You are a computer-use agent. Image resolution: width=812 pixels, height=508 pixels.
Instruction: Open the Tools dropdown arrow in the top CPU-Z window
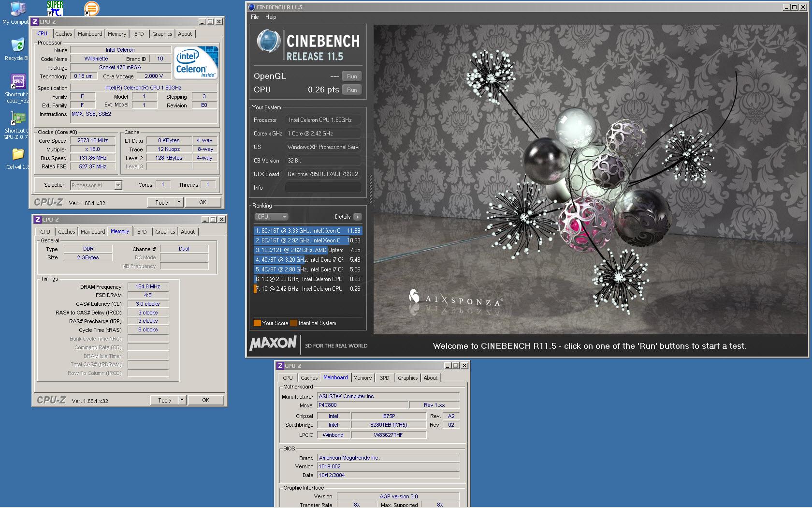179,202
